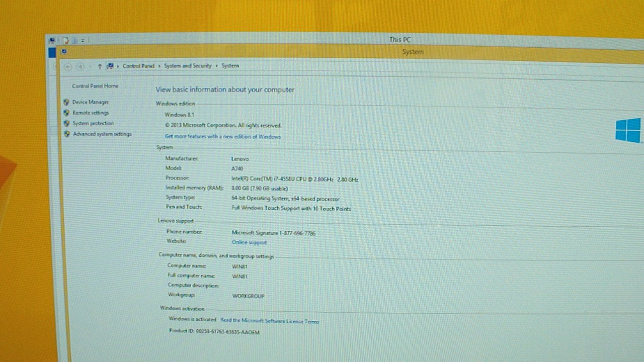Click the Properties icon in This PC toolbar
The height and width of the screenshot is (362, 644).
pyautogui.click(x=65, y=40)
